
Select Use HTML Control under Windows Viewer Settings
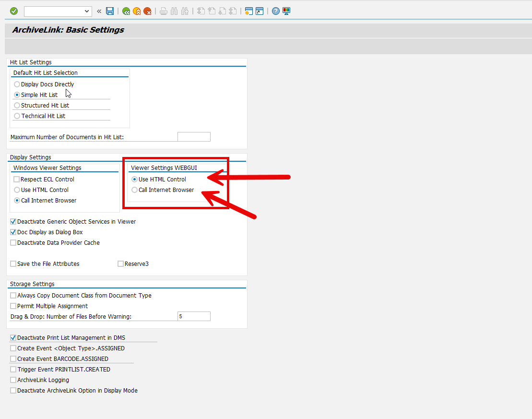click(x=17, y=190)
